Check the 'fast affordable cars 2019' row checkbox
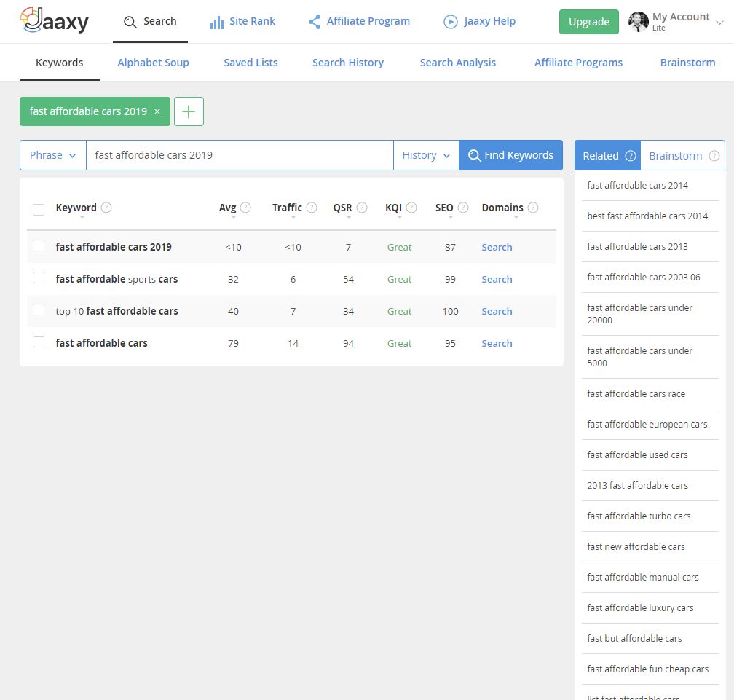Screen dimensions: 734x700 [x=39, y=245]
